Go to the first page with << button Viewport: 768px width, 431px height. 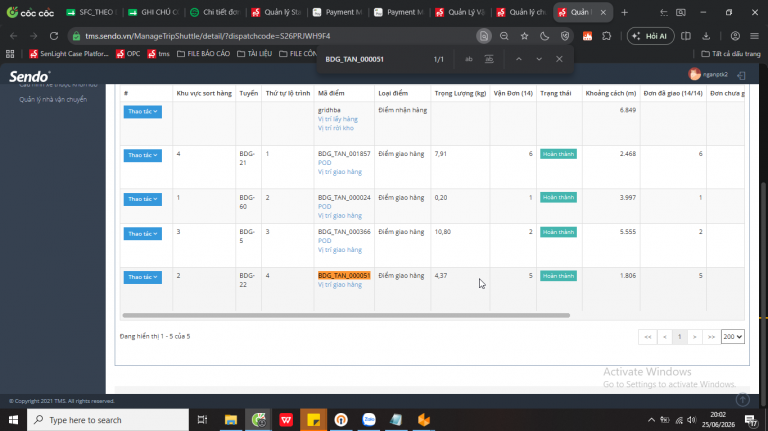(648, 336)
